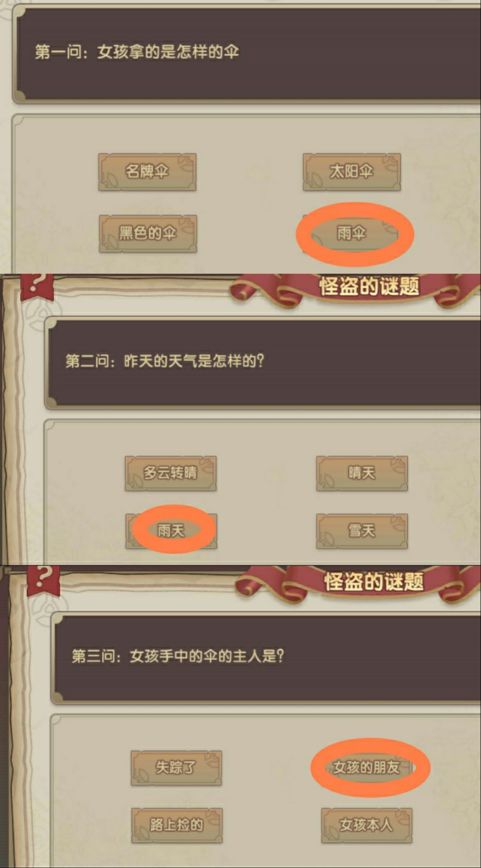Viewport: 481px width, 868px height.
Task: Click the 第一问 question text box
Action: click(247, 54)
